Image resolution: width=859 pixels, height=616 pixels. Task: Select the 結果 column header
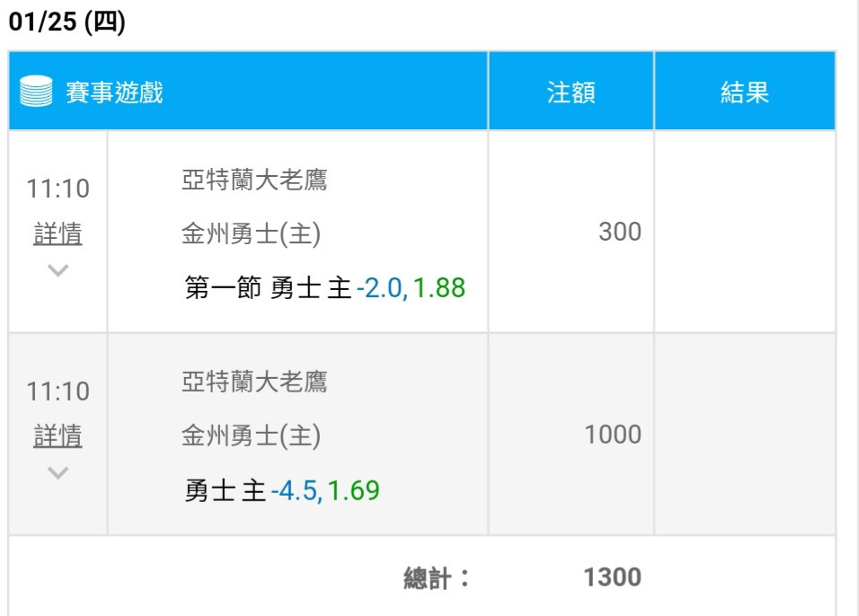click(745, 92)
